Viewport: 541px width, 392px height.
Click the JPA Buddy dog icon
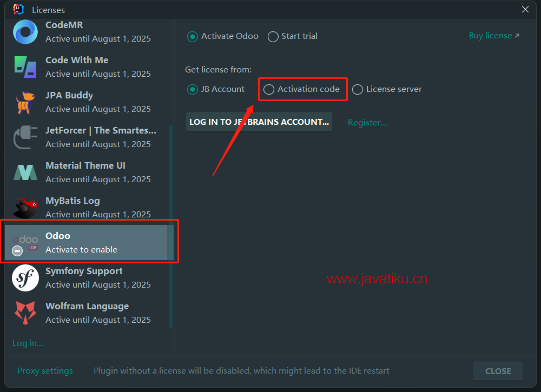(x=25, y=102)
